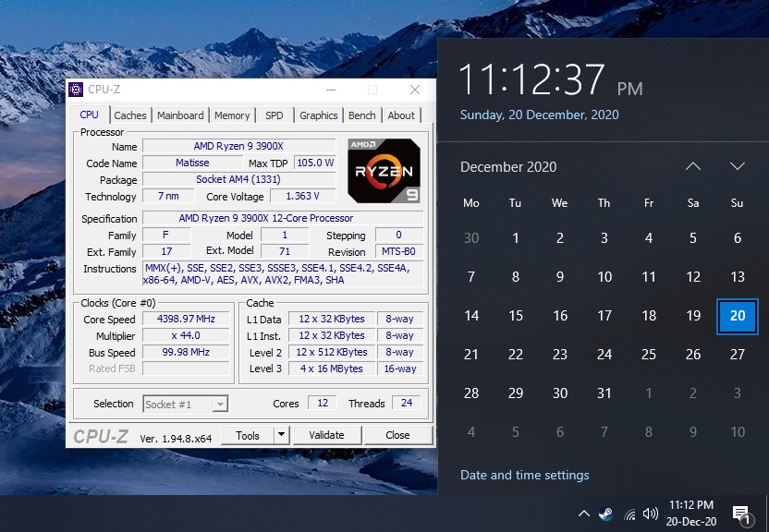Click the Level 3 4 x 16 MBytes value
769x532 pixels.
pos(332,369)
